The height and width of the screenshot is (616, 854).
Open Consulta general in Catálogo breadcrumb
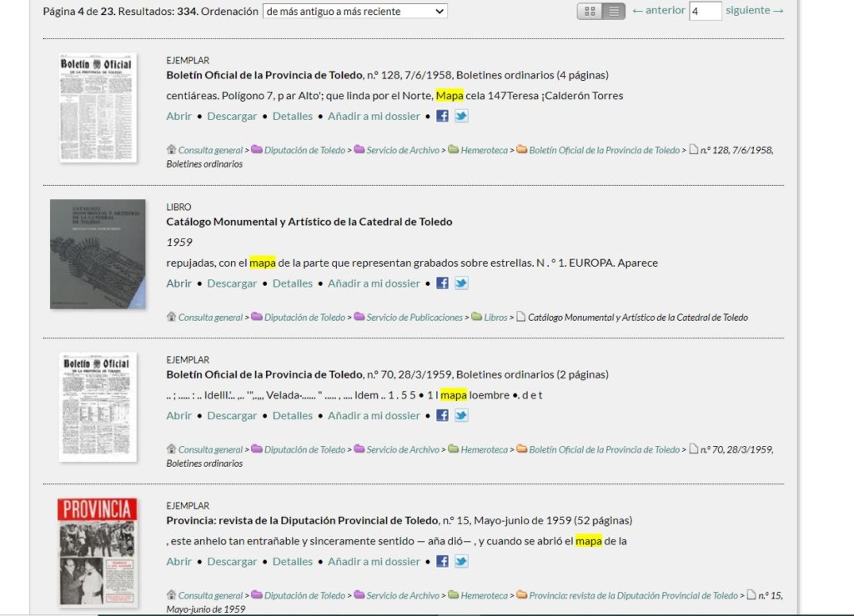(x=210, y=318)
